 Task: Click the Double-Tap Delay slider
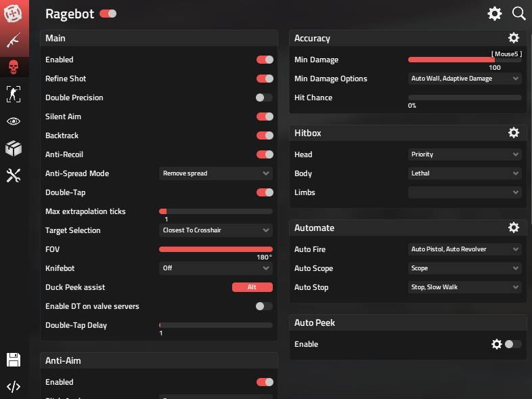[x=216, y=325]
